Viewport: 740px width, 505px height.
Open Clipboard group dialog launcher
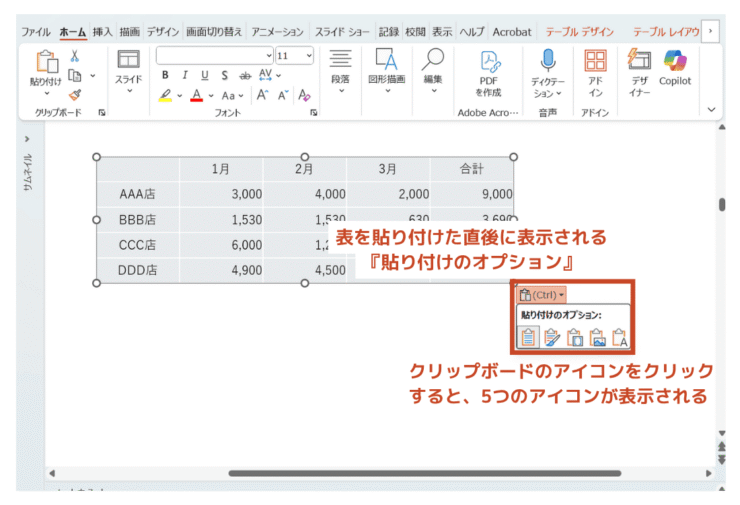pyautogui.click(x=102, y=112)
